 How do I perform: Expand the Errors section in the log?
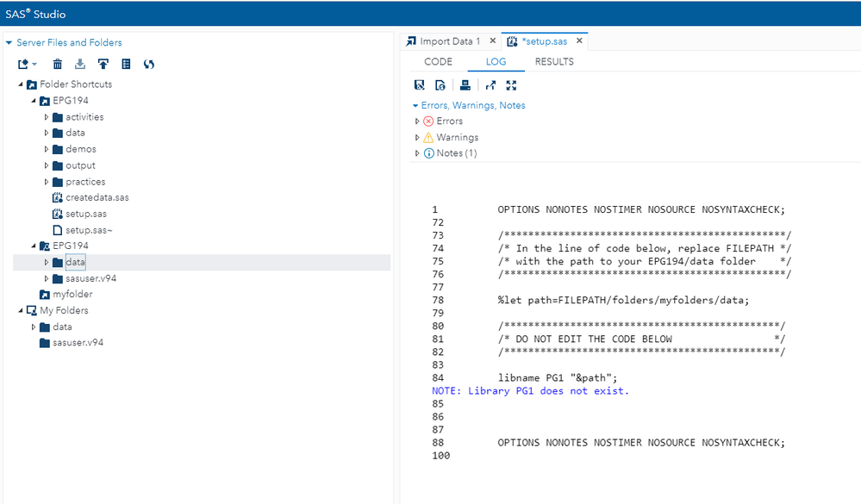point(418,121)
